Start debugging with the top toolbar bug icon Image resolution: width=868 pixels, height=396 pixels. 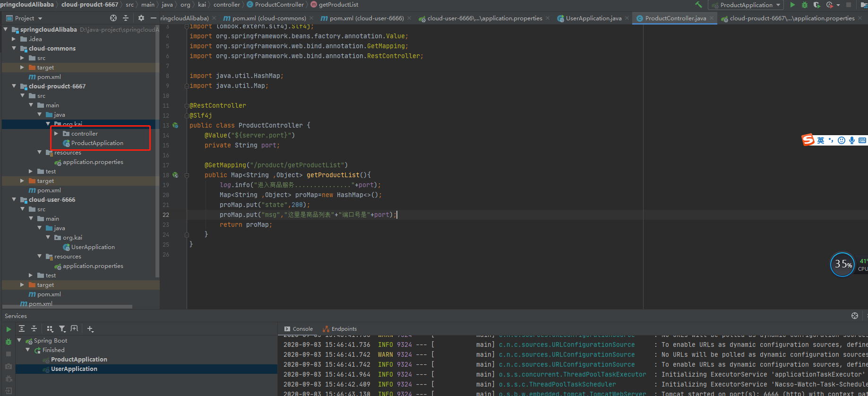tap(804, 5)
